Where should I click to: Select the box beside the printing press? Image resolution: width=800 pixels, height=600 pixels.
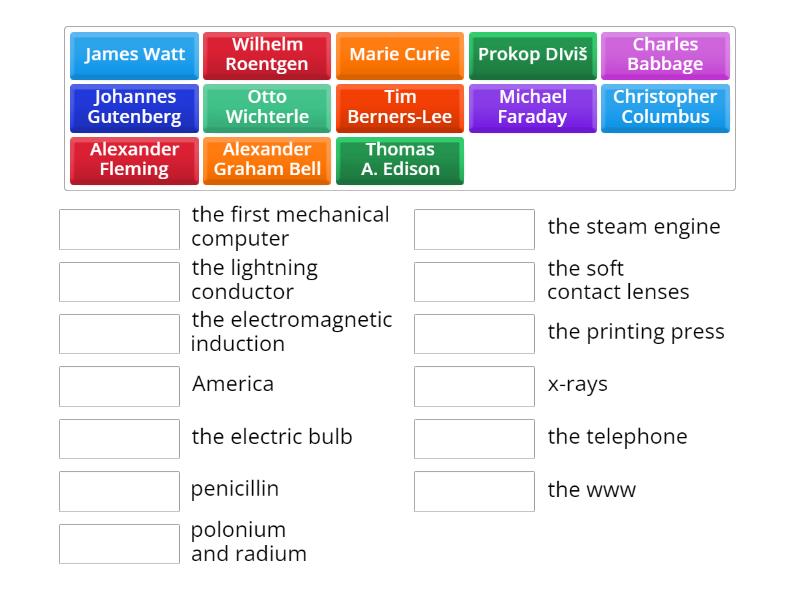point(474,334)
